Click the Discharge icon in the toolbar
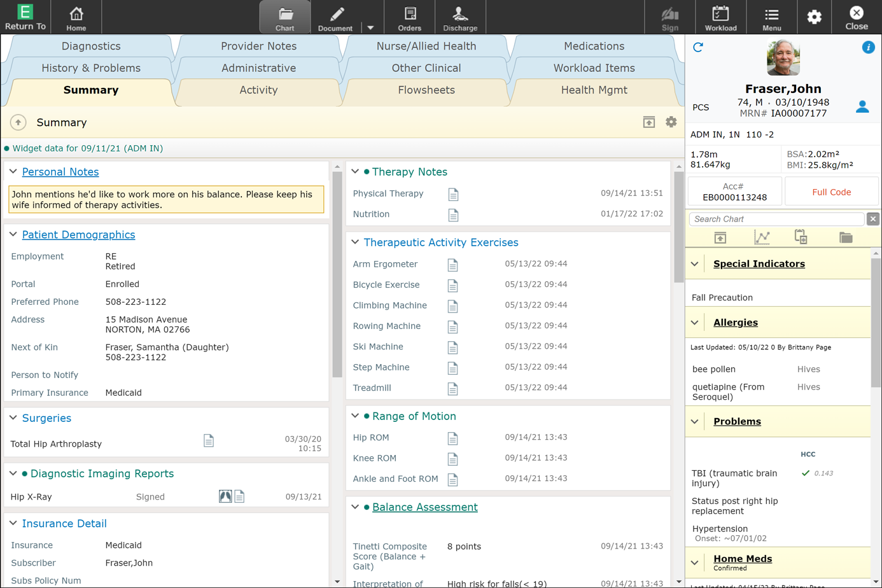Viewport: 882px width, 588px height. pyautogui.click(x=460, y=17)
